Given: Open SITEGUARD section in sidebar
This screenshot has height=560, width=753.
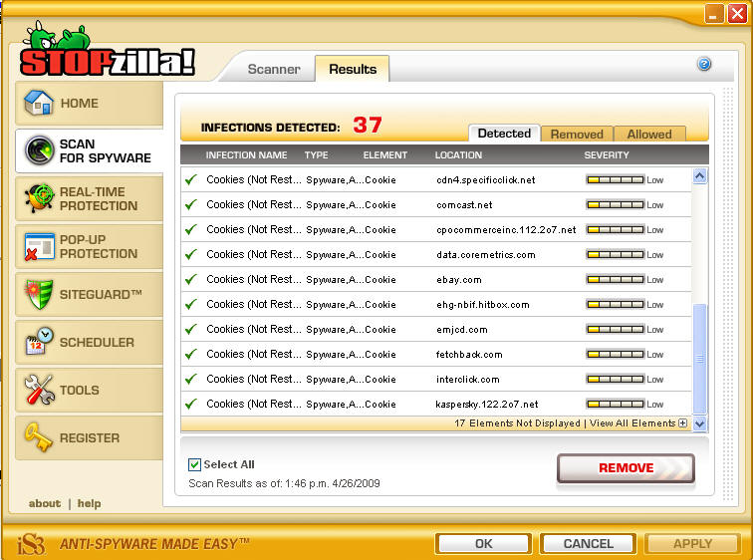Looking at the screenshot, I should point(90,294).
